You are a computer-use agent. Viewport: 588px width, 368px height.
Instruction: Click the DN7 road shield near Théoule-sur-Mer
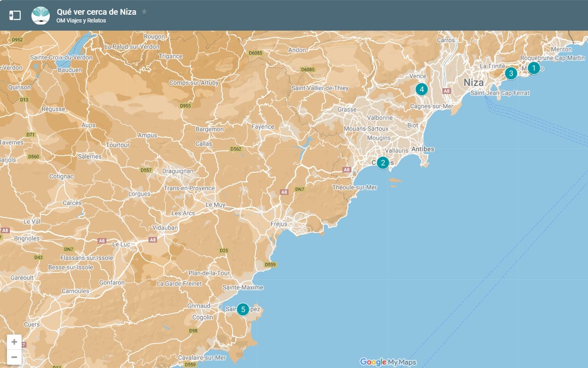300,189
